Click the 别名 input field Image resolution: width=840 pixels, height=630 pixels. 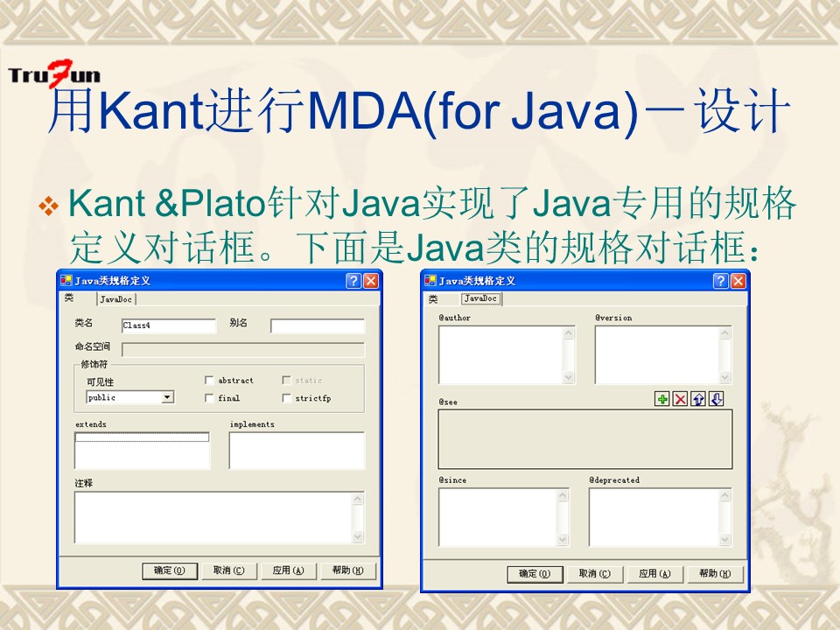coord(318,325)
